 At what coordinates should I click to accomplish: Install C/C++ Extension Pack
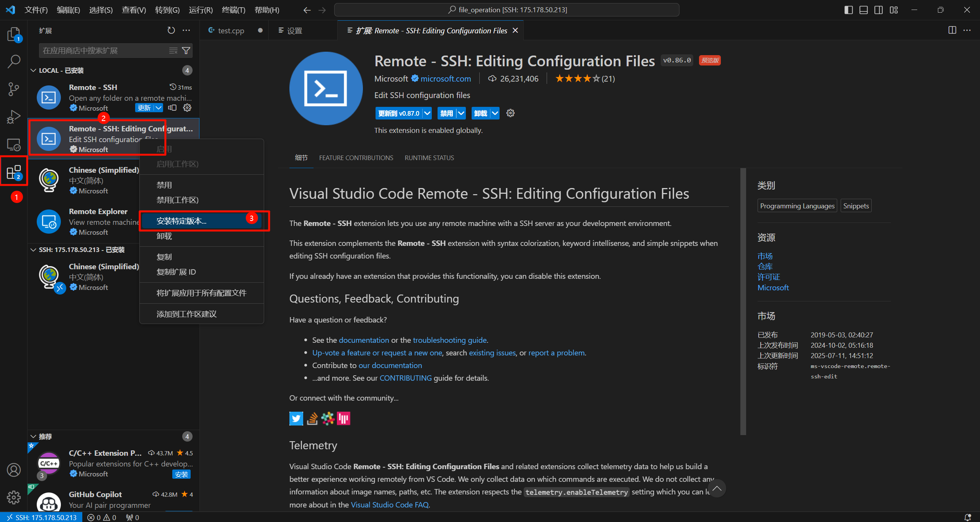click(181, 475)
